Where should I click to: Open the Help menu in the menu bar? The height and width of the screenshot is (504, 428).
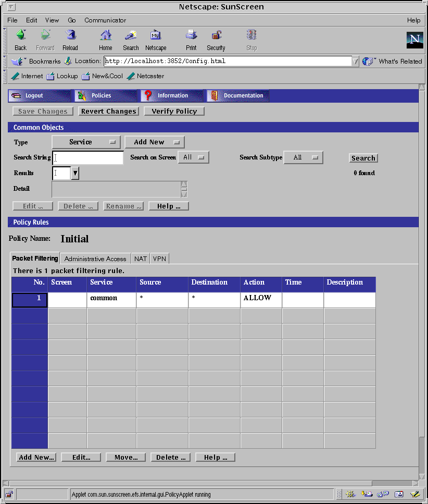pos(413,20)
